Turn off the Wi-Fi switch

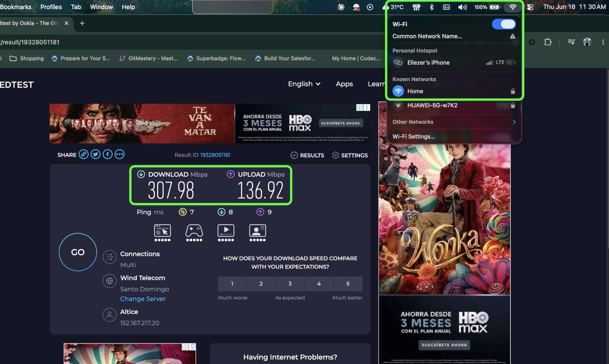[504, 24]
